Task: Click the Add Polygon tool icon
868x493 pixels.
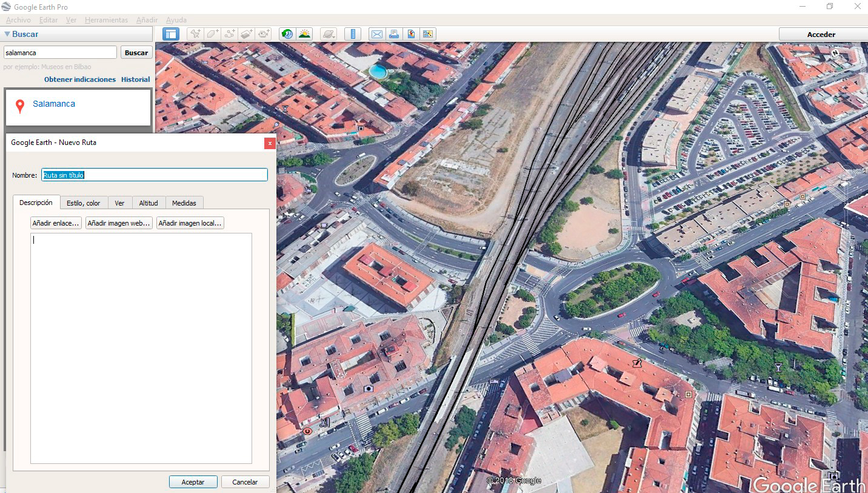Action: 212,34
